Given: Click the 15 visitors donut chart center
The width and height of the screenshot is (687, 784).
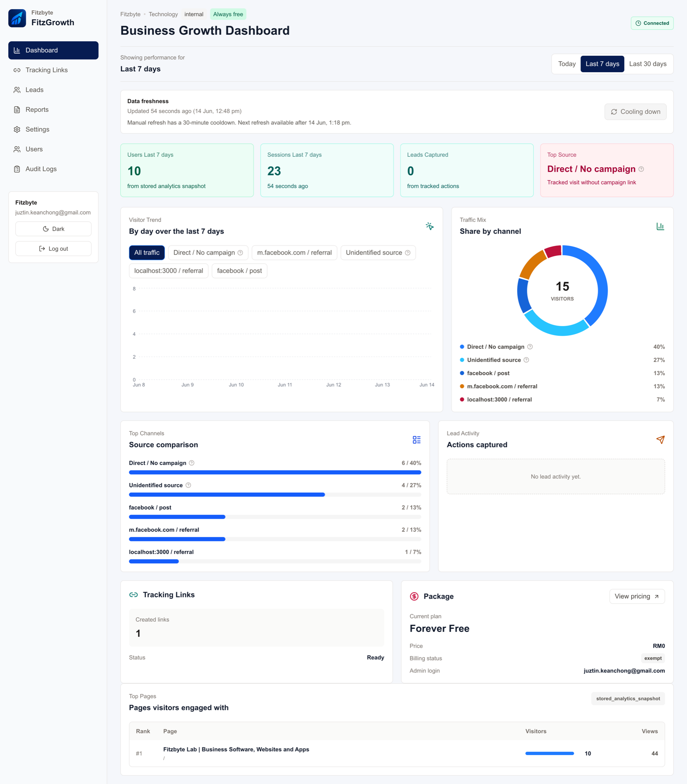Looking at the screenshot, I should (x=562, y=290).
